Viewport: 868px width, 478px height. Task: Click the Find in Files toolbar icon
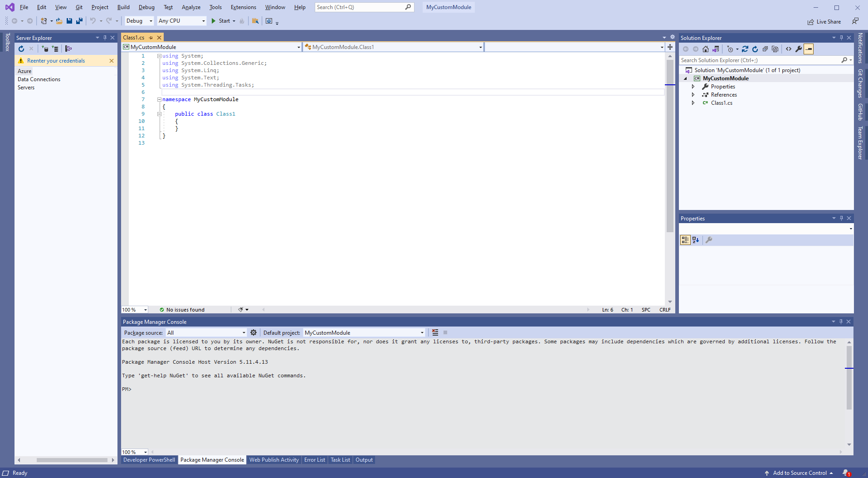255,21
